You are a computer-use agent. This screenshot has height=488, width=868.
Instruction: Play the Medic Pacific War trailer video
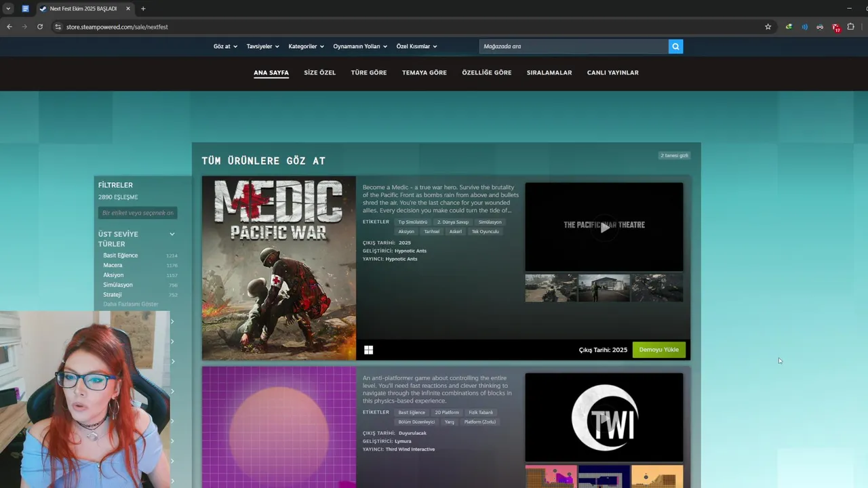604,226
